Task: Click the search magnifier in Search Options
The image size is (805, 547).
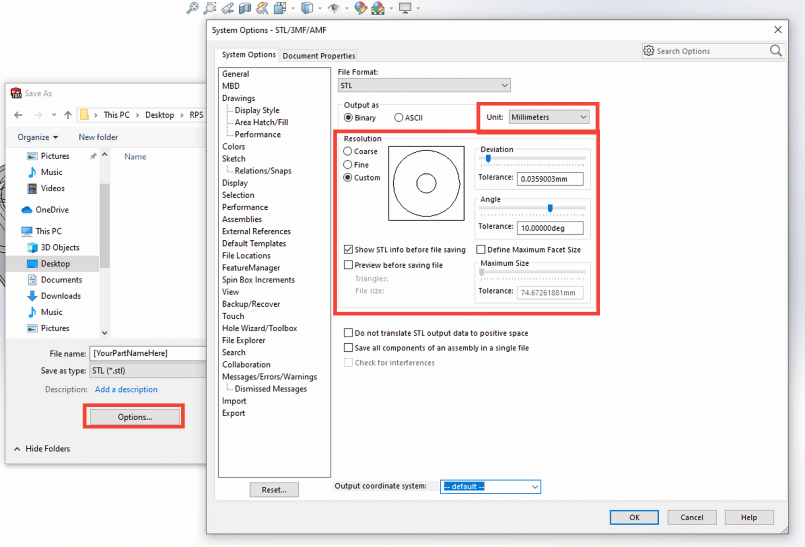Action: tap(776, 51)
